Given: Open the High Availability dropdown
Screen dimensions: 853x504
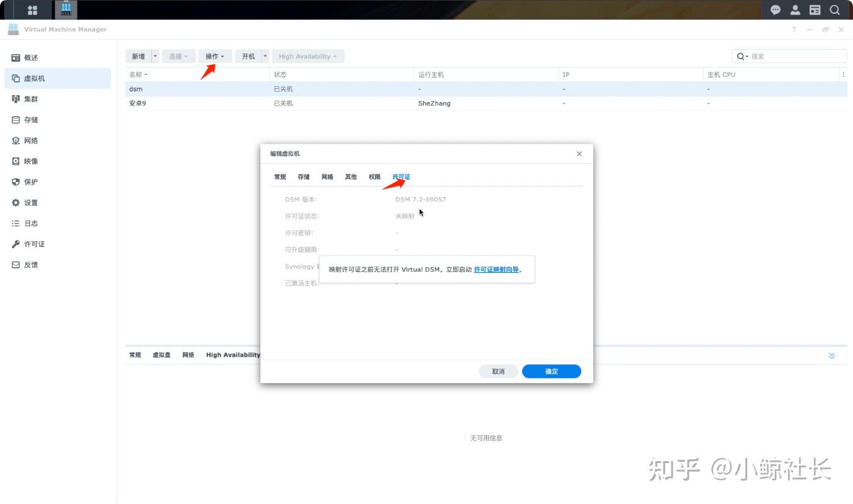Looking at the screenshot, I should point(308,55).
